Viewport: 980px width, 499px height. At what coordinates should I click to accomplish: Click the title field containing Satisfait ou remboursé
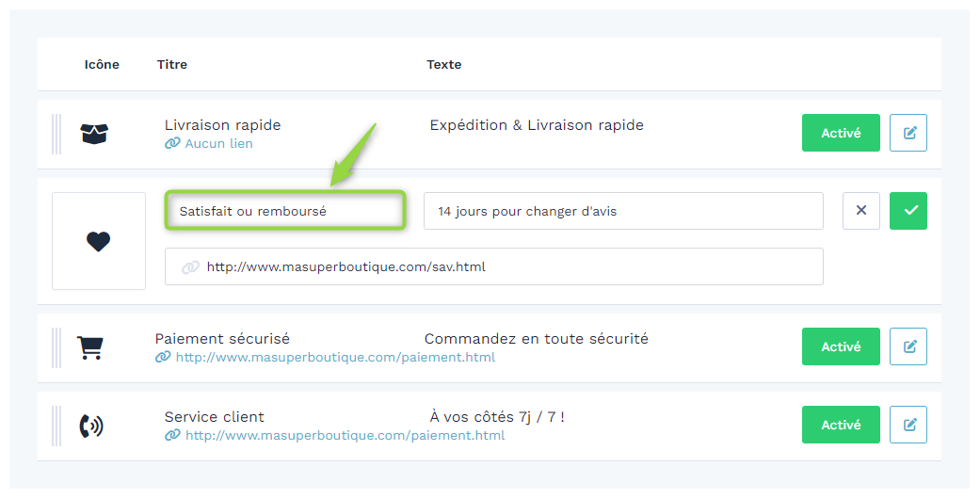pyautogui.click(x=285, y=211)
